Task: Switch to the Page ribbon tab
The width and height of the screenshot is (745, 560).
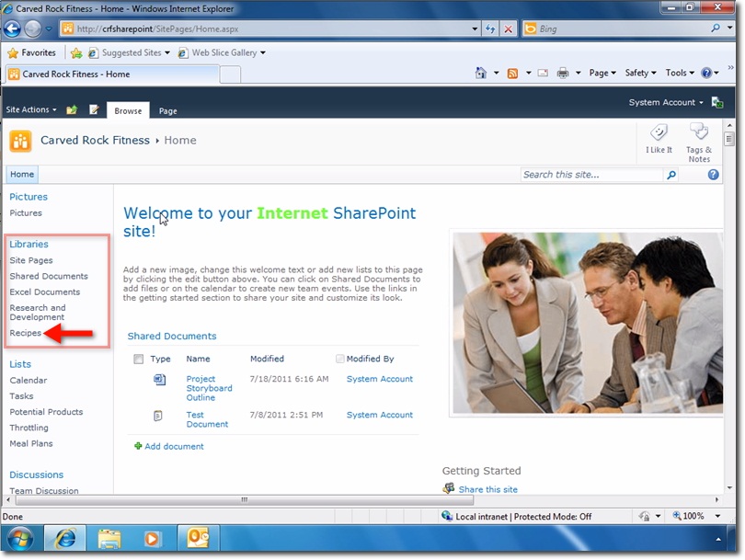Action: click(170, 109)
